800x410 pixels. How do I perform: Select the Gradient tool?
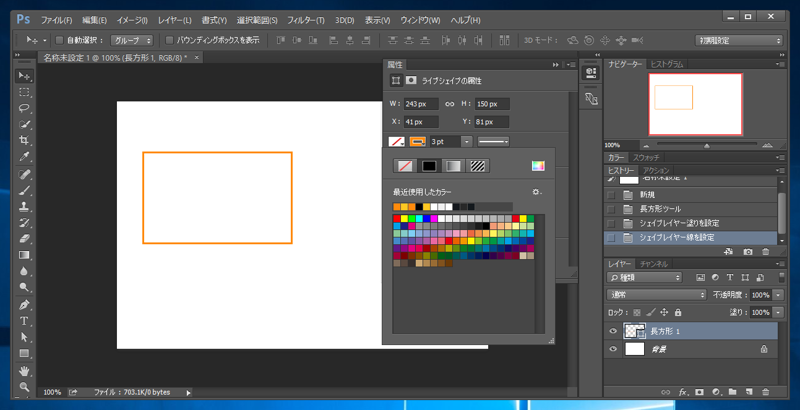[24, 255]
